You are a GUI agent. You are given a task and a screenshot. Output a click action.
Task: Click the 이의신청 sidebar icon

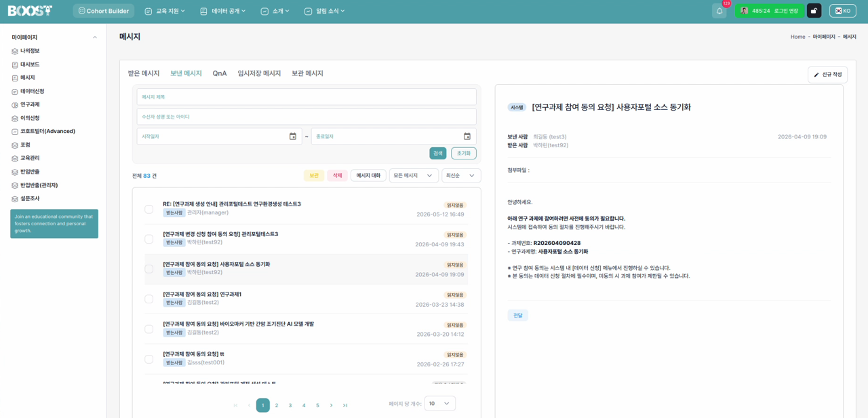15,119
